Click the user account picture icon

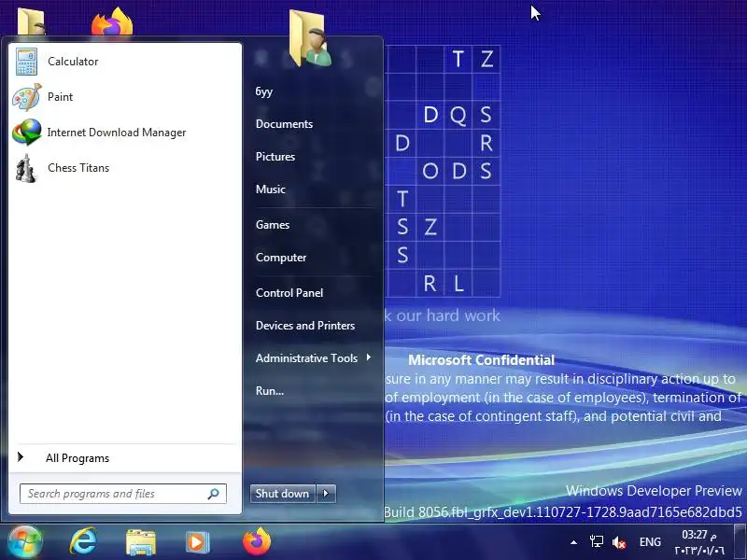(x=310, y=40)
